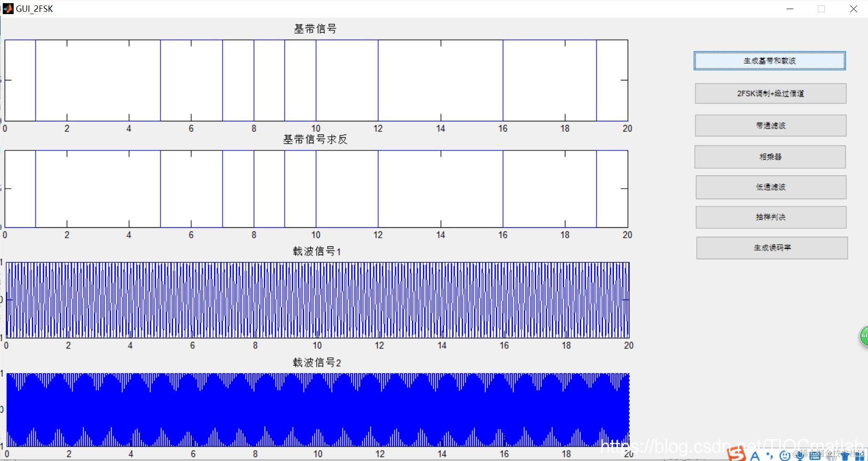
Task: Open the Sogou emoji smiley icon
Action: point(785,456)
